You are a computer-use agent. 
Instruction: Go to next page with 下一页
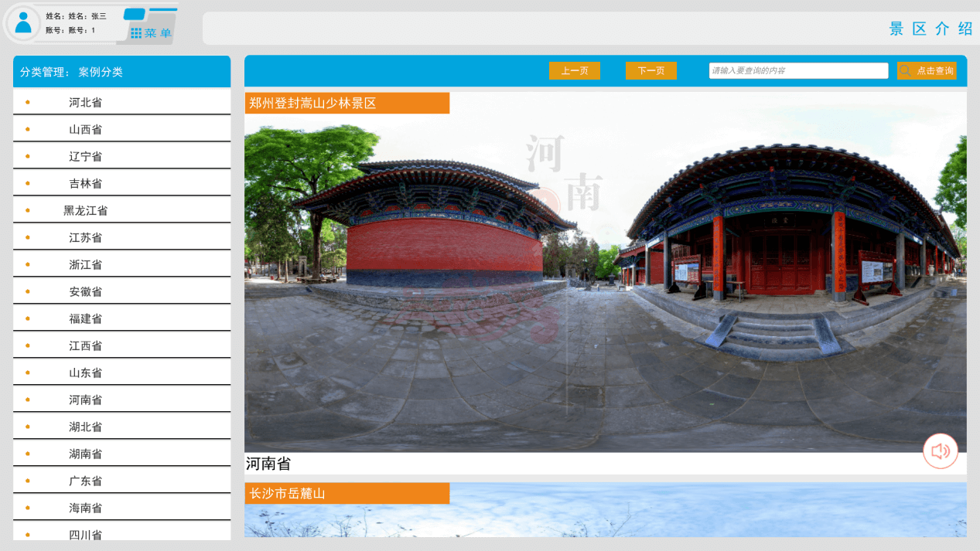point(650,71)
